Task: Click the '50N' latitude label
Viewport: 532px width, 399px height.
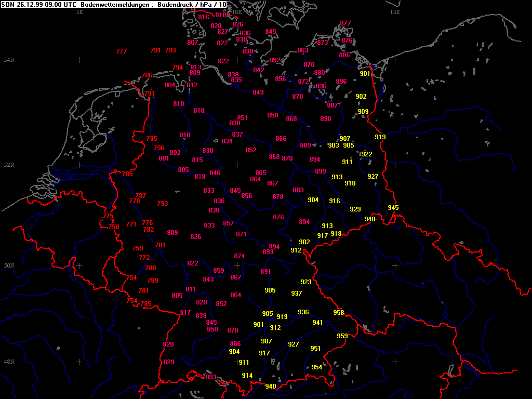Action: point(9,266)
